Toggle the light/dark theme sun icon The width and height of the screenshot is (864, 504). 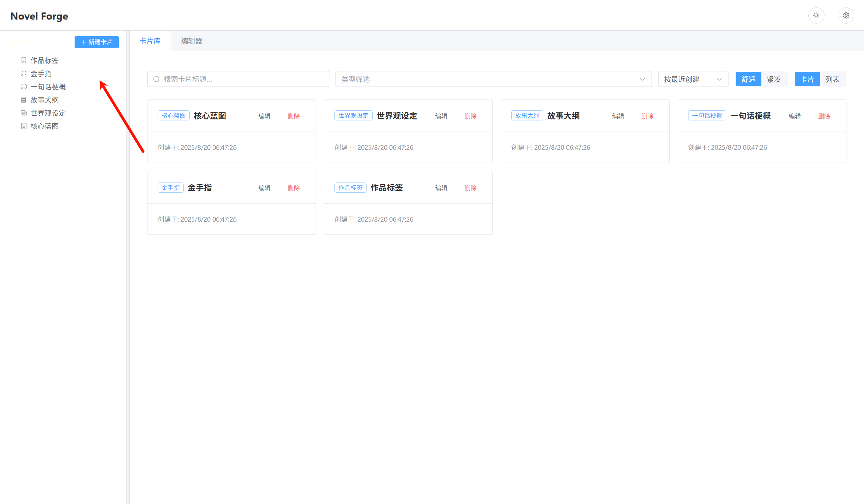click(x=816, y=16)
